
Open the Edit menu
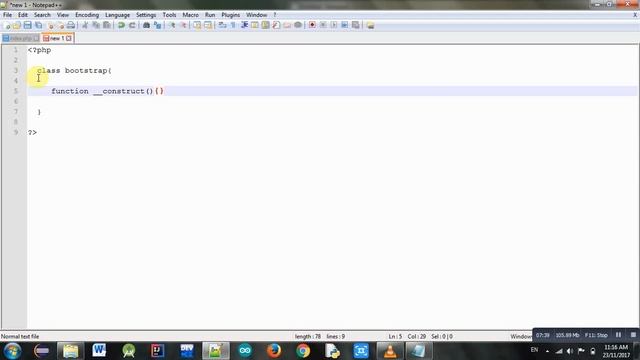click(23, 15)
